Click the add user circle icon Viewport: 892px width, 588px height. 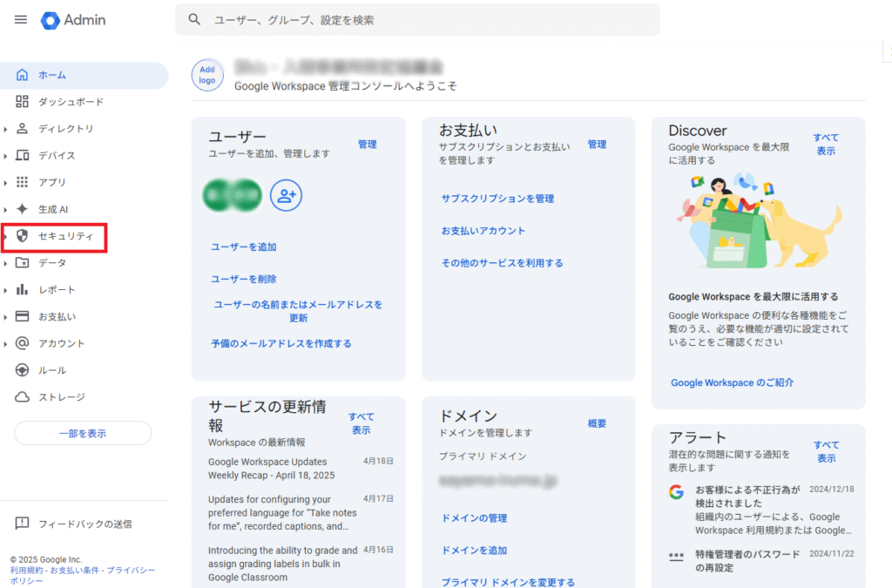coord(286,196)
